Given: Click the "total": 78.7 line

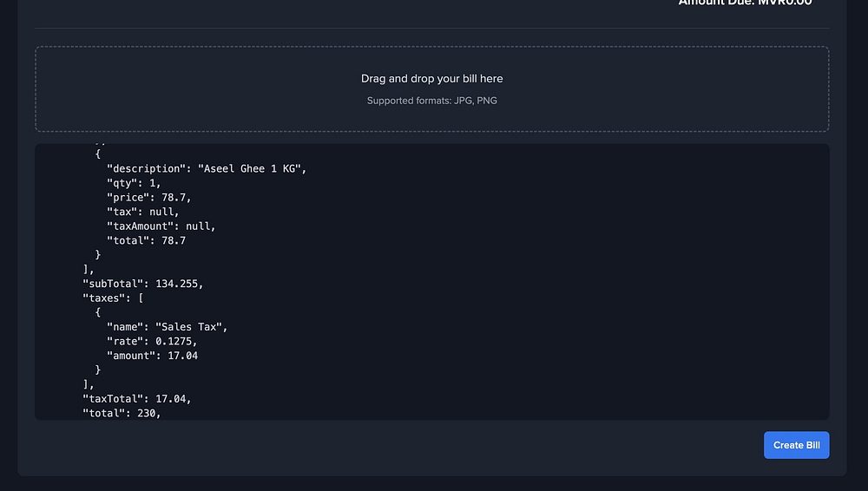Looking at the screenshot, I should tap(146, 240).
